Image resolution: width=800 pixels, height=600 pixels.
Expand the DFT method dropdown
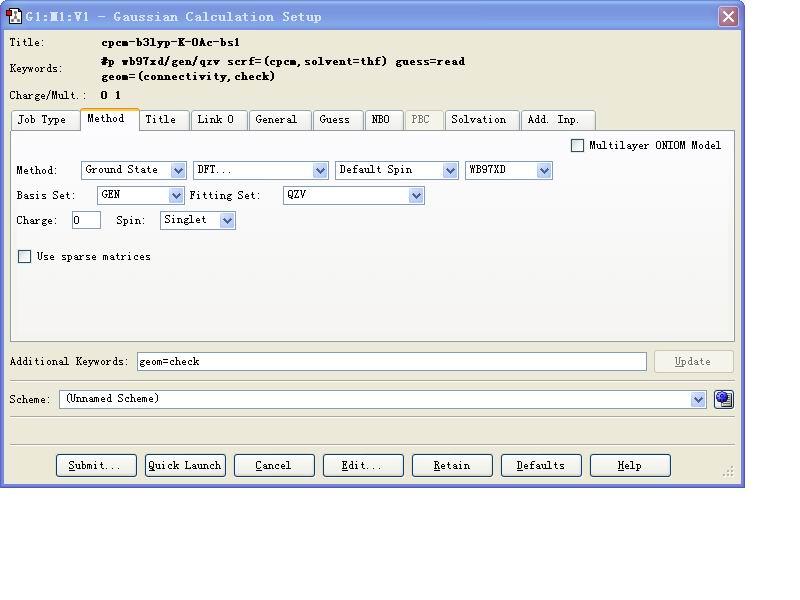261,170
